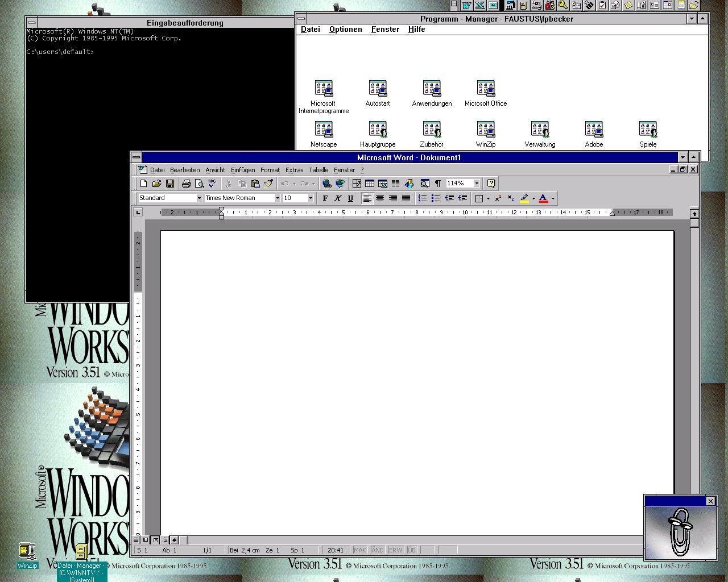Click the Hilfe menu item
The image size is (728, 582).
tap(416, 29)
